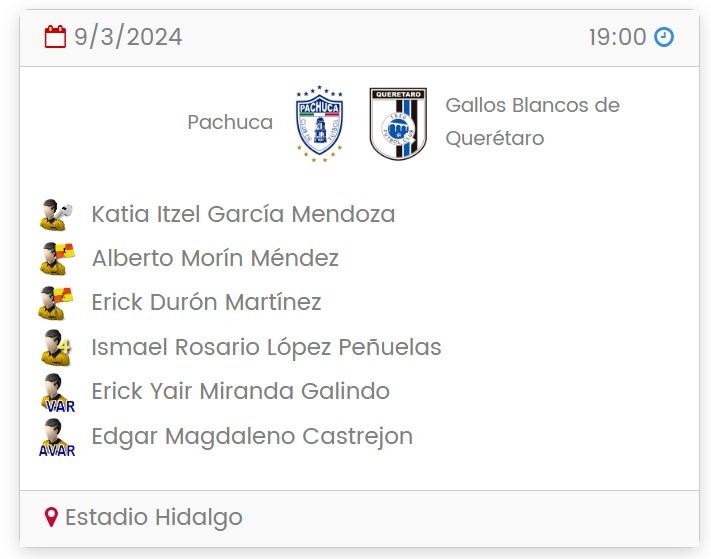Click the fourth official icon
The width and height of the screenshot is (711, 559).
pos(56,348)
